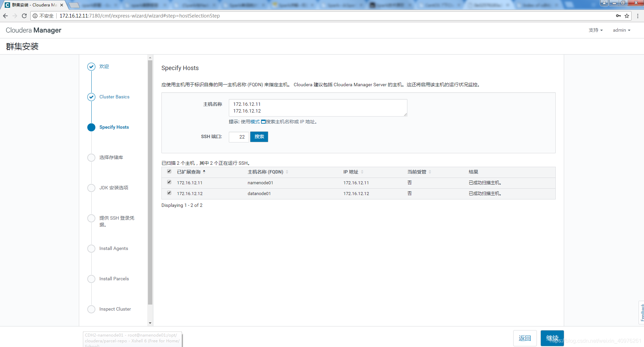The image size is (644, 347).
Task: Click the pattern help icon next to 模式
Action: coord(263,122)
